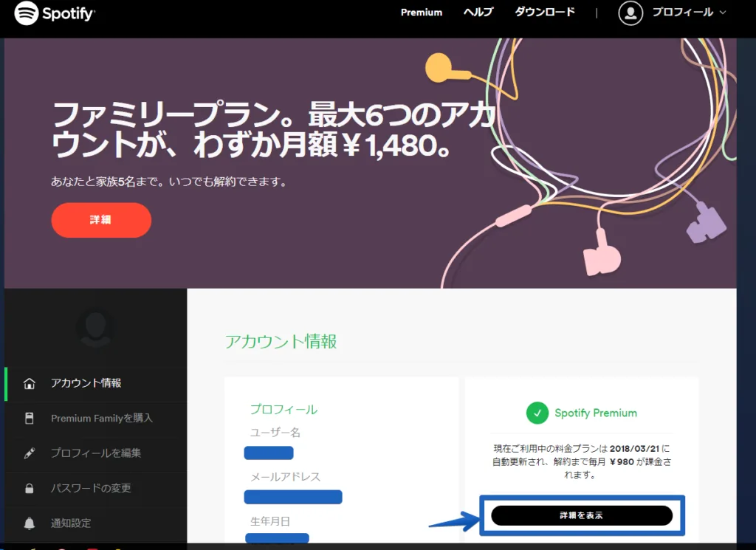The height and width of the screenshot is (550, 756).
Task: Click the 生年月日 label
Action: point(270,521)
